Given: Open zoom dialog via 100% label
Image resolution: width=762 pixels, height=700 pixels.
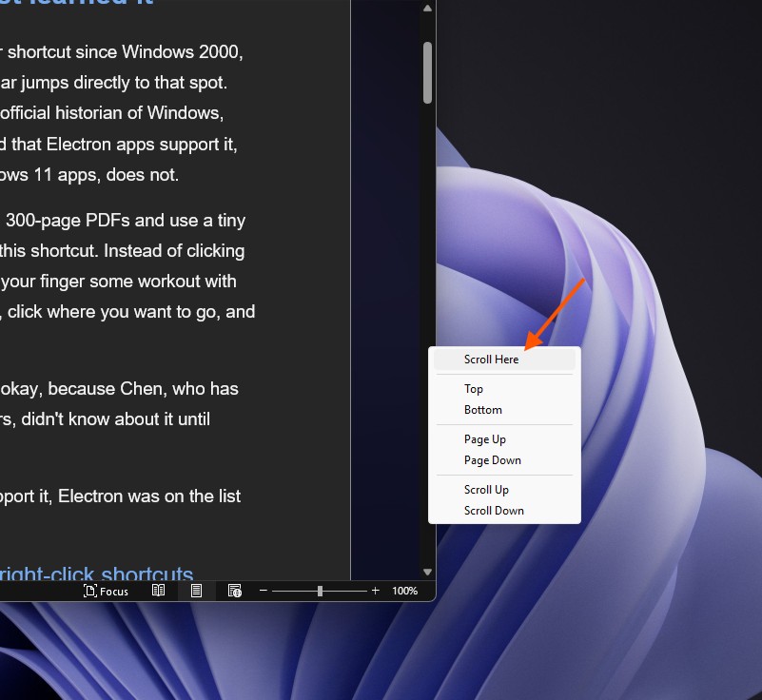Looking at the screenshot, I should coord(405,591).
